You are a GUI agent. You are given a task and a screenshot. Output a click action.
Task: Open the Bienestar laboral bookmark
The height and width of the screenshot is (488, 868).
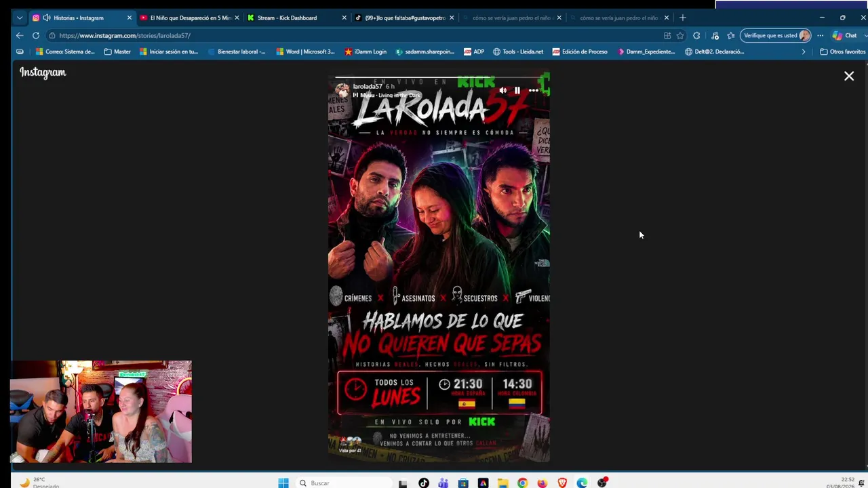click(237, 52)
